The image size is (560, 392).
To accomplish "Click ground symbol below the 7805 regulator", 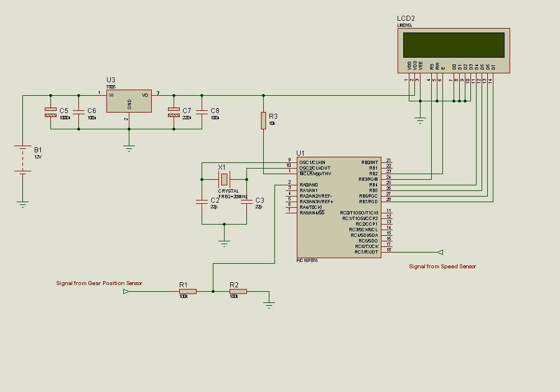I will pyautogui.click(x=129, y=148).
